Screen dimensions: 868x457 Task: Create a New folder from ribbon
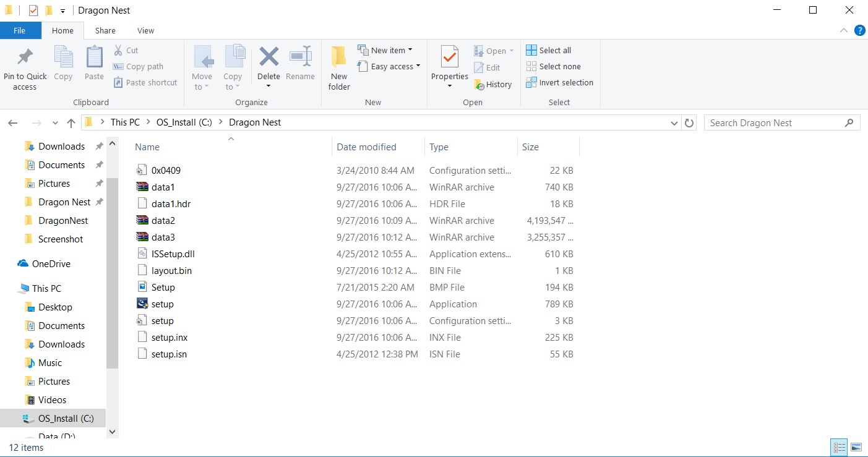[338, 68]
